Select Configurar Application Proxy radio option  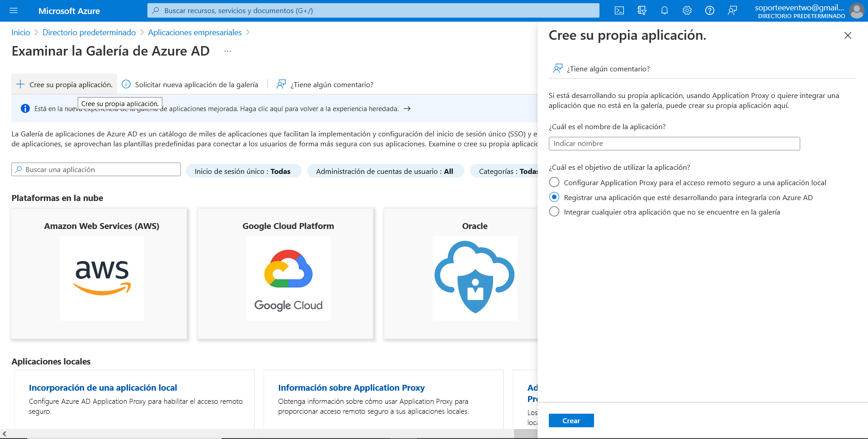coord(554,182)
